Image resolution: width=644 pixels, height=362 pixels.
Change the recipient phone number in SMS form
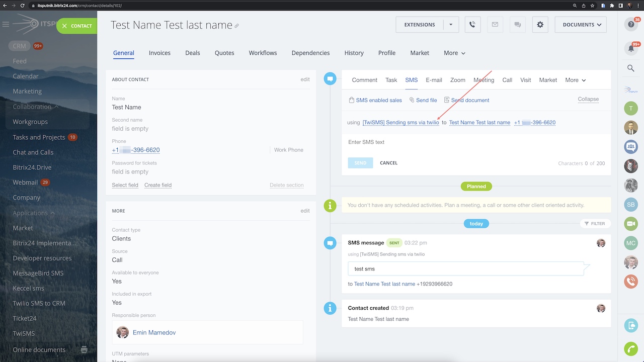pyautogui.click(x=535, y=123)
